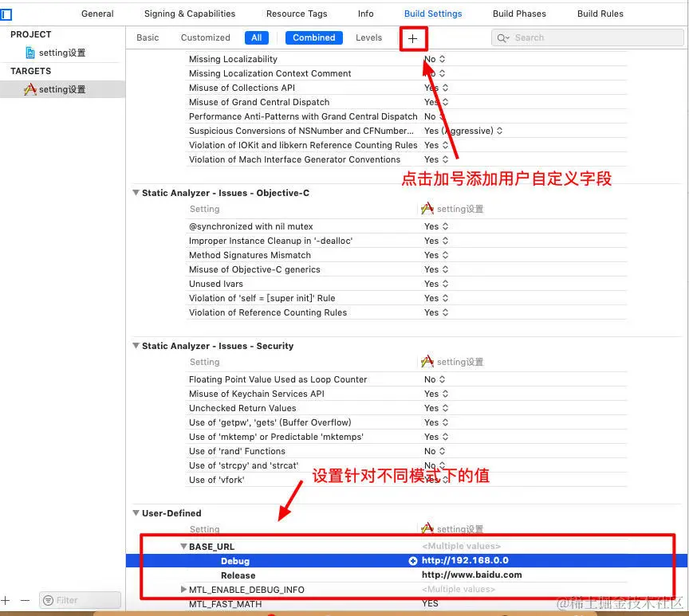Viewport: 689px width, 616px height.
Task: Click the YES value of MTL_FAST_MATH
Action: [x=430, y=604]
